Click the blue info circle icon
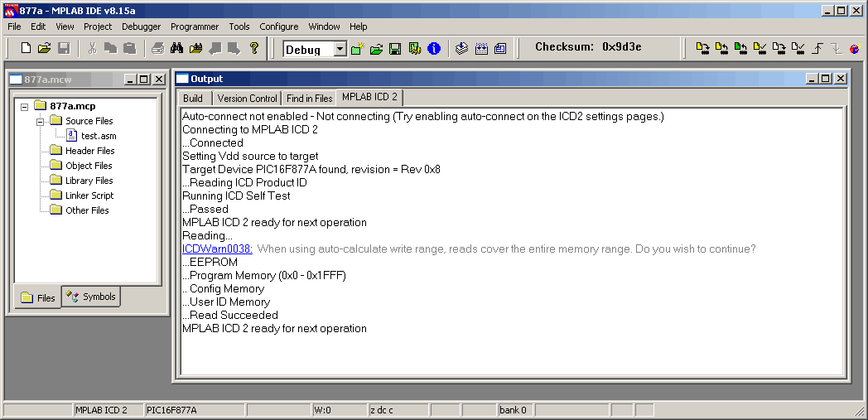 [434, 49]
